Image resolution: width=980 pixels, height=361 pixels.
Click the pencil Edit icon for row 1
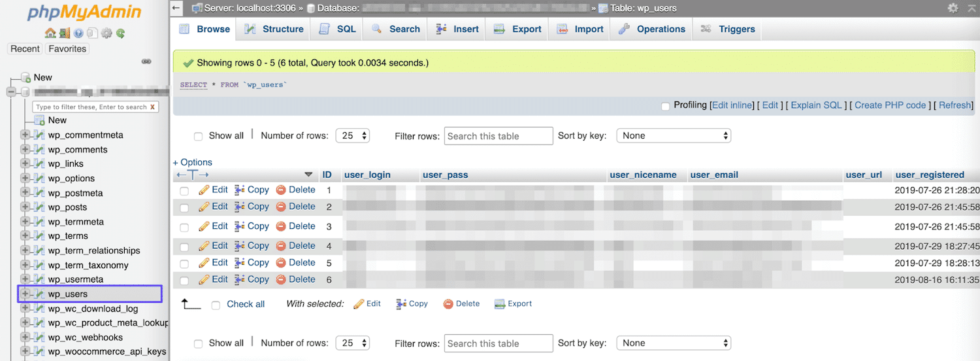[x=204, y=190]
